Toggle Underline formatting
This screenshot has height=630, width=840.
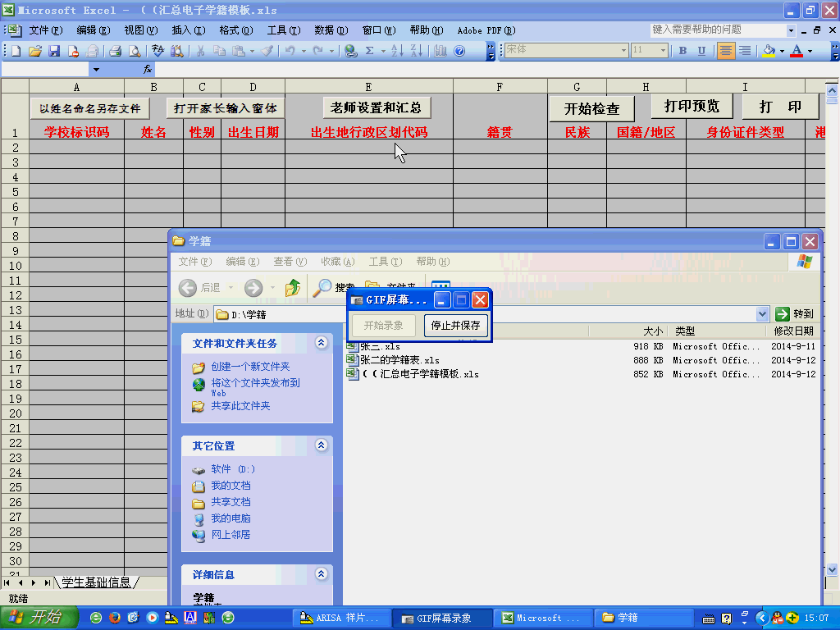pos(701,50)
